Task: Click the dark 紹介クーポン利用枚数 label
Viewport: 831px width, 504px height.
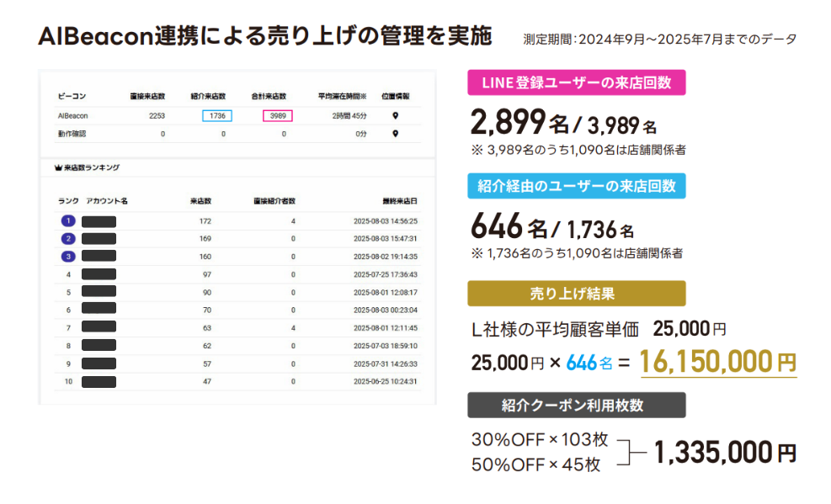Action: click(x=576, y=405)
